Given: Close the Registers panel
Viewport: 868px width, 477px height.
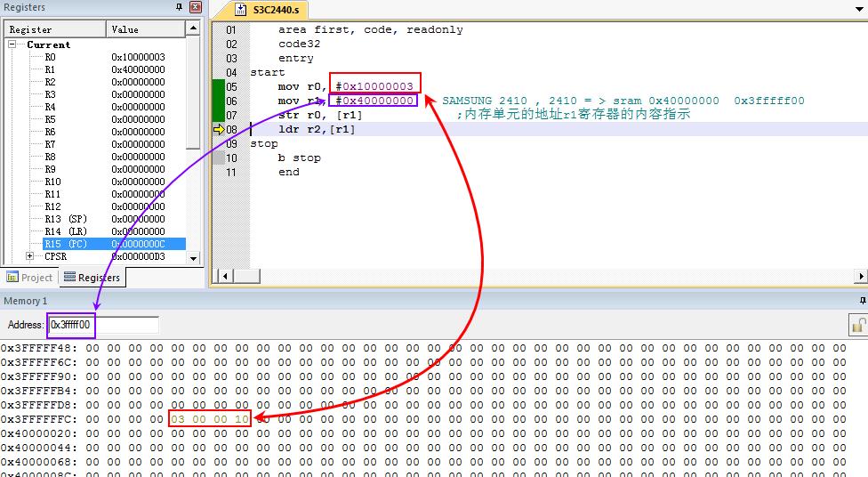Looking at the screenshot, I should (x=196, y=7).
